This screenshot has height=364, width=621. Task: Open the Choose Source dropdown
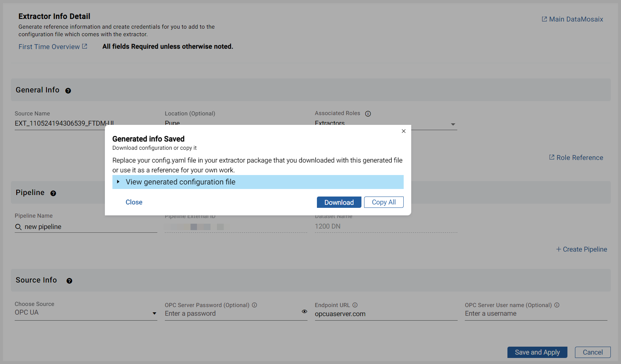coord(154,313)
